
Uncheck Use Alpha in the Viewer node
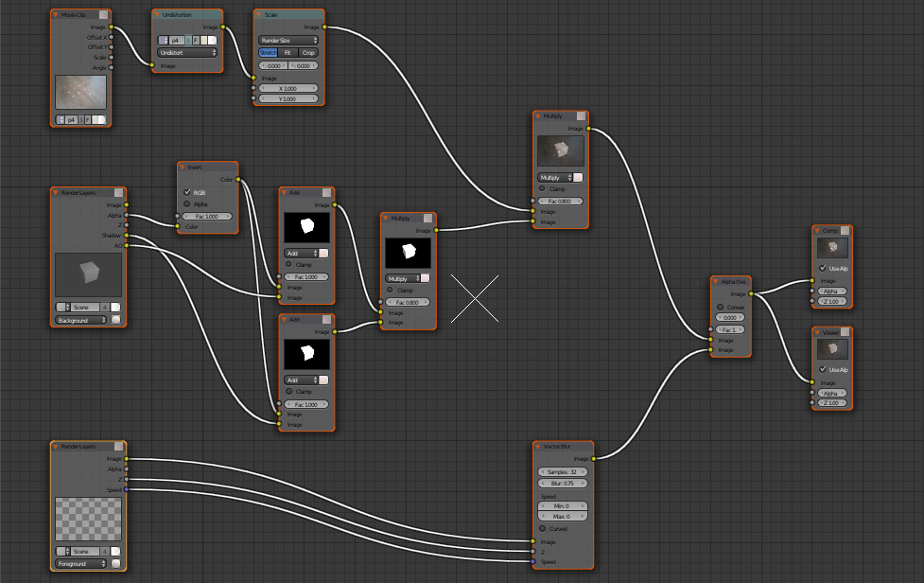pyautogui.click(x=823, y=370)
